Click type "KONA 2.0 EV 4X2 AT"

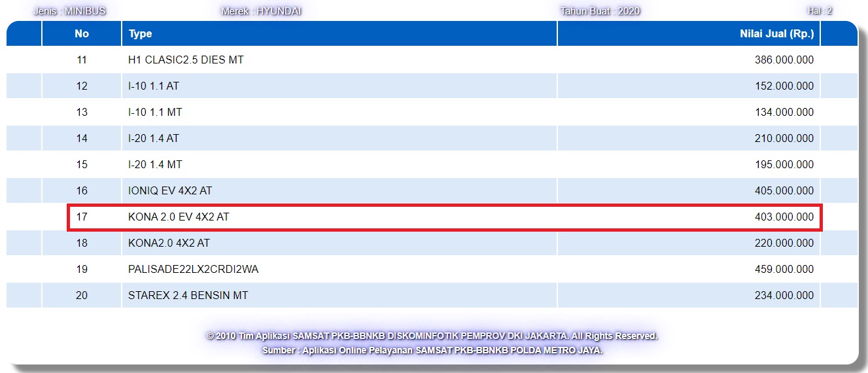[179, 217]
